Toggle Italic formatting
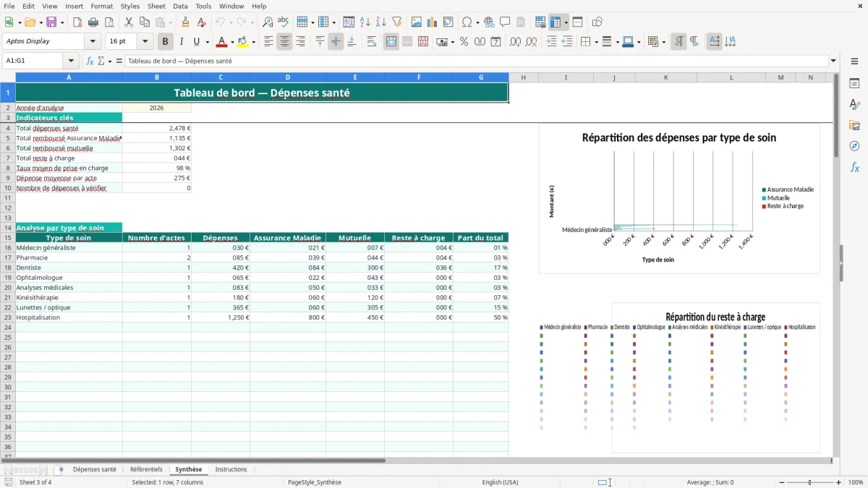This screenshot has width=868, height=488. (182, 42)
